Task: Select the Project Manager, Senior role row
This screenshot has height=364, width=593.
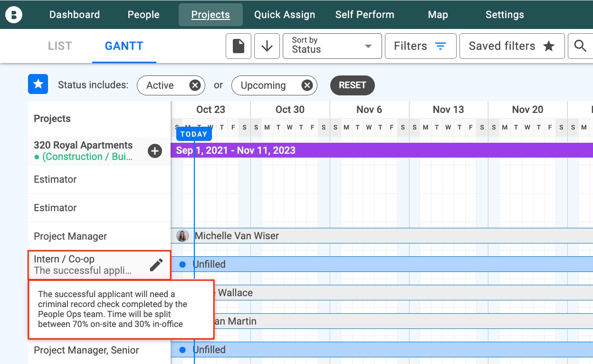Action: (99, 350)
